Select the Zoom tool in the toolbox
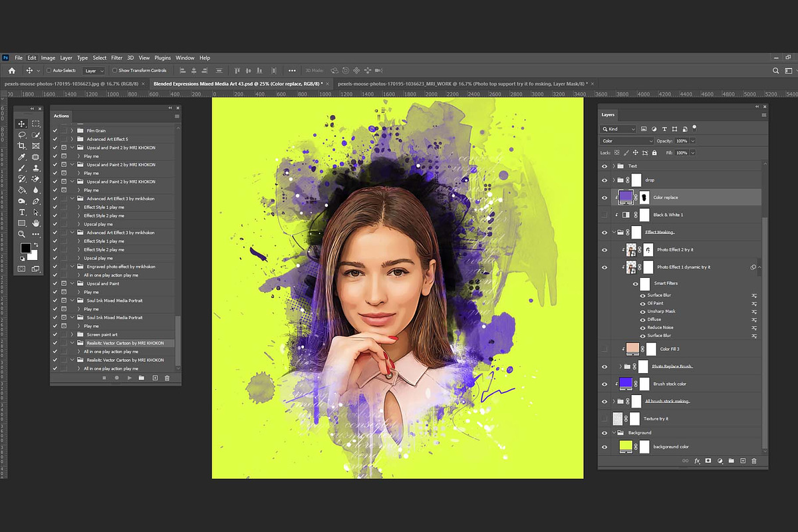798x532 pixels. (x=21, y=234)
